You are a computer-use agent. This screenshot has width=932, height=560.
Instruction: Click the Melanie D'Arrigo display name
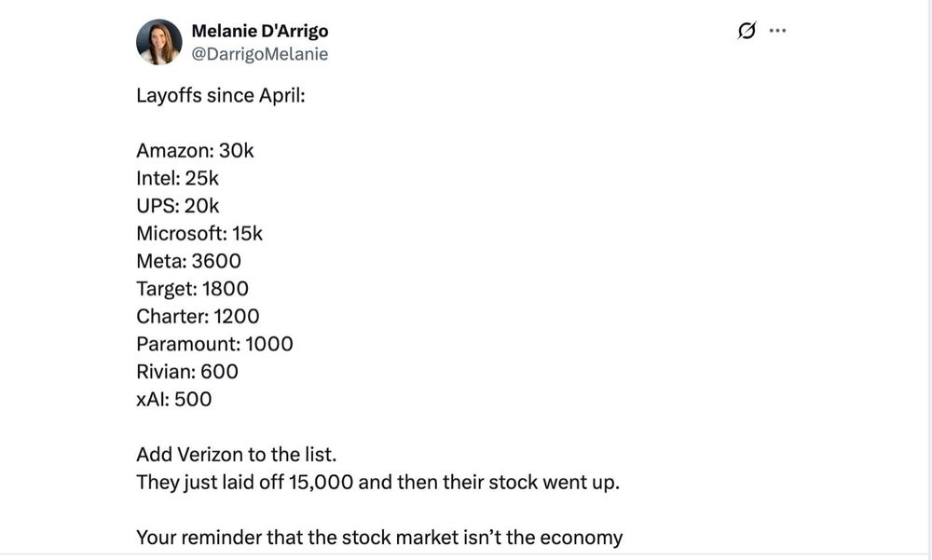click(259, 31)
